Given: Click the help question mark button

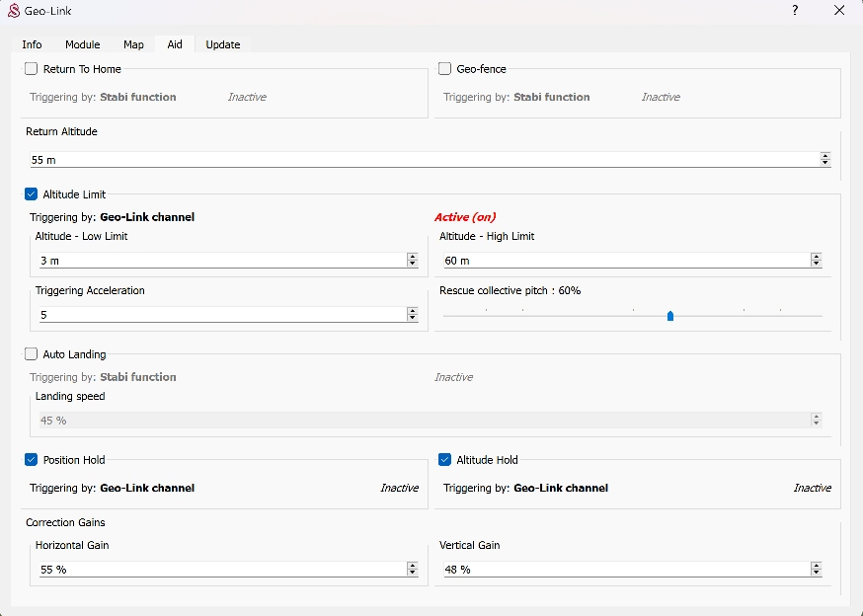Looking at the screenshot, I should 795,11.
